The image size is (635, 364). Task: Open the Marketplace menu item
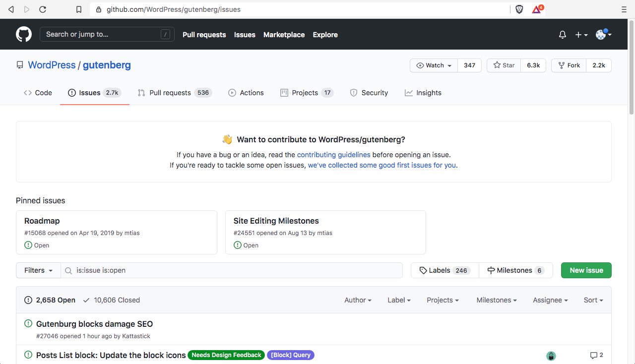[284, 35]
